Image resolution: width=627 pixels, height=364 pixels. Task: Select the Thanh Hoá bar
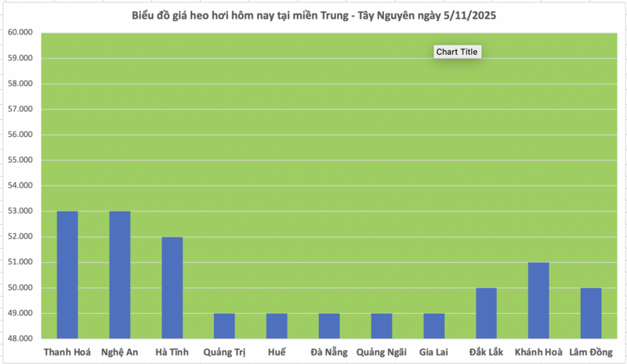(67, 274)
